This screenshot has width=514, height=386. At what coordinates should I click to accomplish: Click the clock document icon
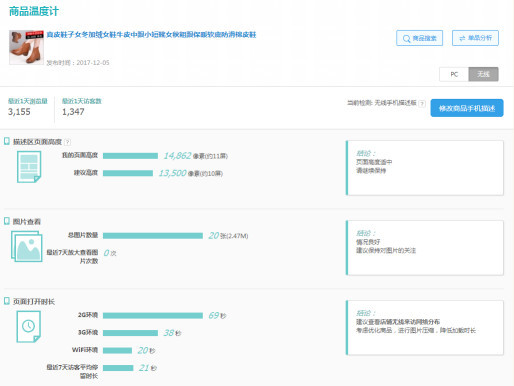point(29,326)
